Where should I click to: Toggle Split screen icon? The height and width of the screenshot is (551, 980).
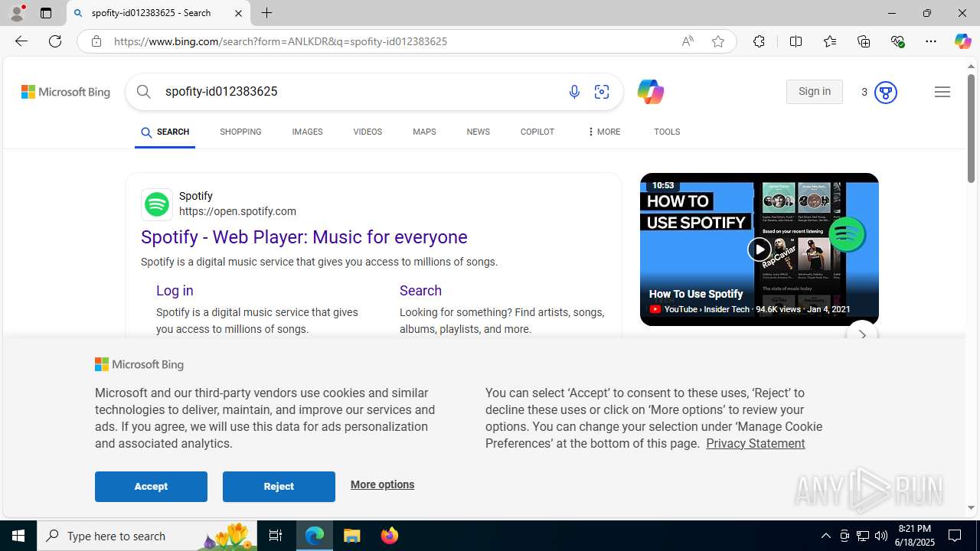pyautogui.click(x=795, y=41)
